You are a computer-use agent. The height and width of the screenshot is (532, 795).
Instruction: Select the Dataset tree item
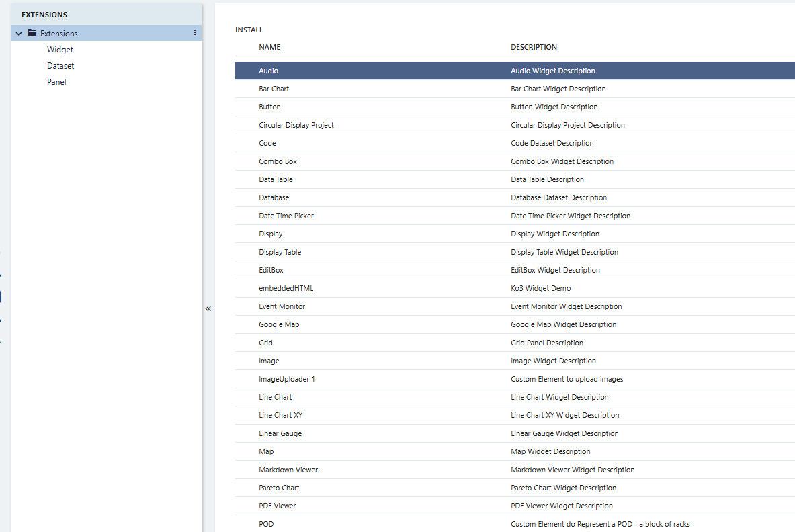[60, 66]
